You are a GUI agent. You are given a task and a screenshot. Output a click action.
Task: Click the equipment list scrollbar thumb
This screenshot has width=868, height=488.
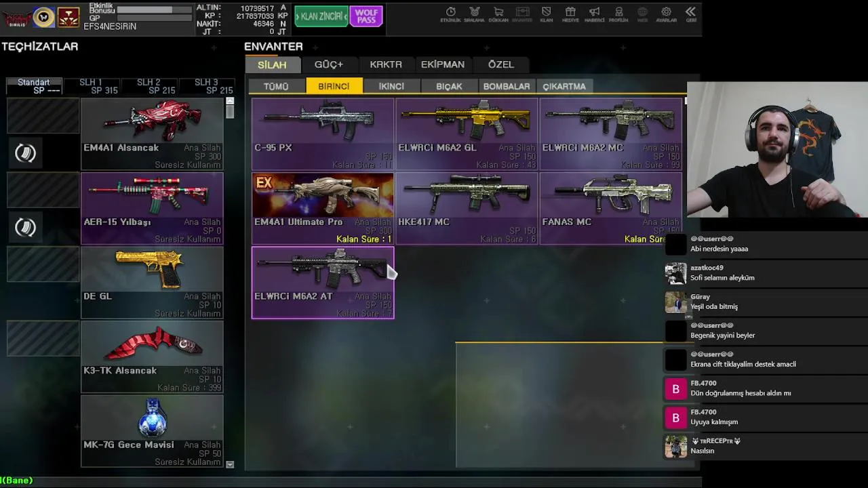point(230,112)
